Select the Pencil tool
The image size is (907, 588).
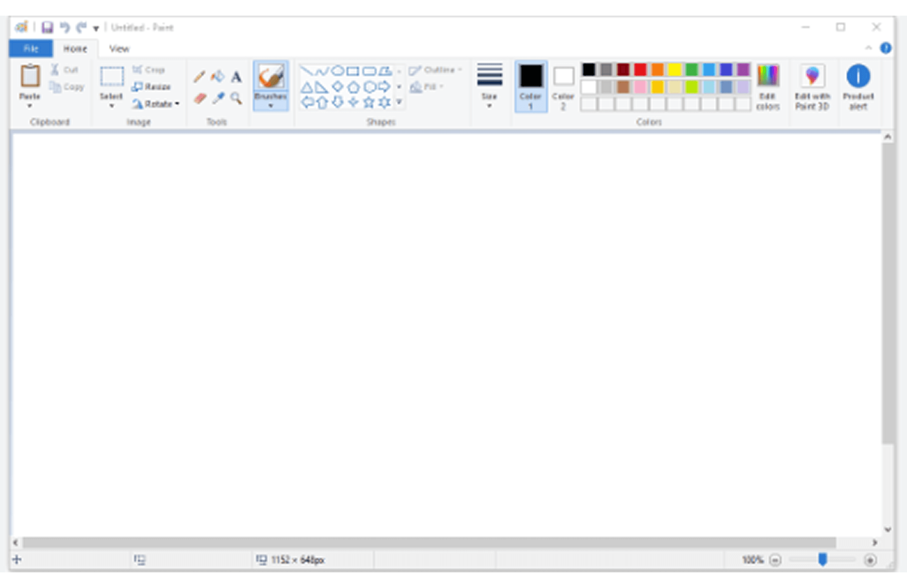[199, 77]
